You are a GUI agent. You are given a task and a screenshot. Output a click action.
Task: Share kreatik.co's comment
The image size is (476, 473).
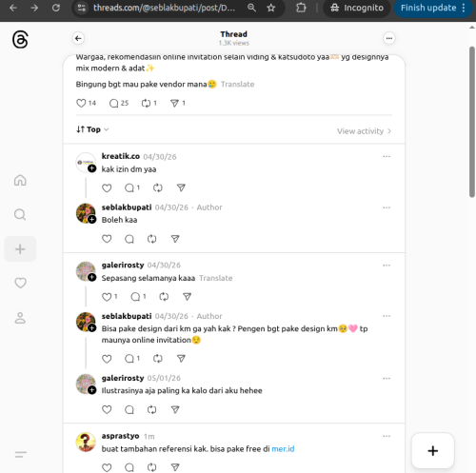pyautogui.click(x=181, y=187)
